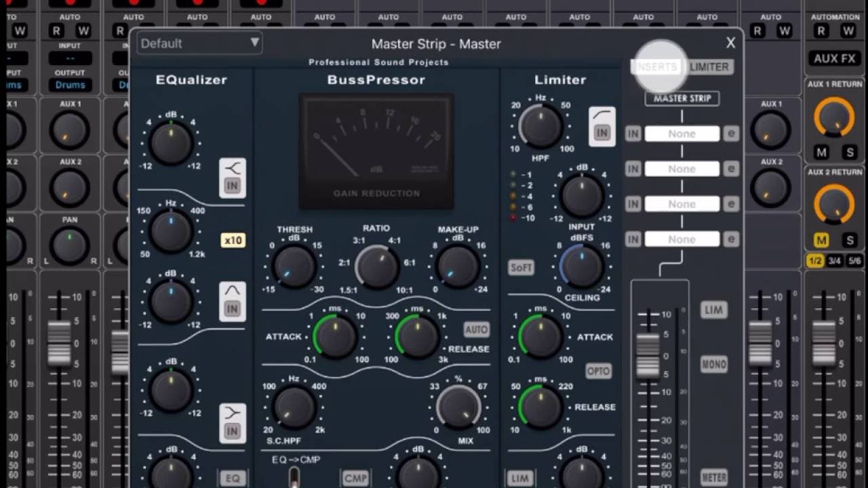868x488 pixels.
Task: Toggle IN for the first insert slot
Action: 633,134
